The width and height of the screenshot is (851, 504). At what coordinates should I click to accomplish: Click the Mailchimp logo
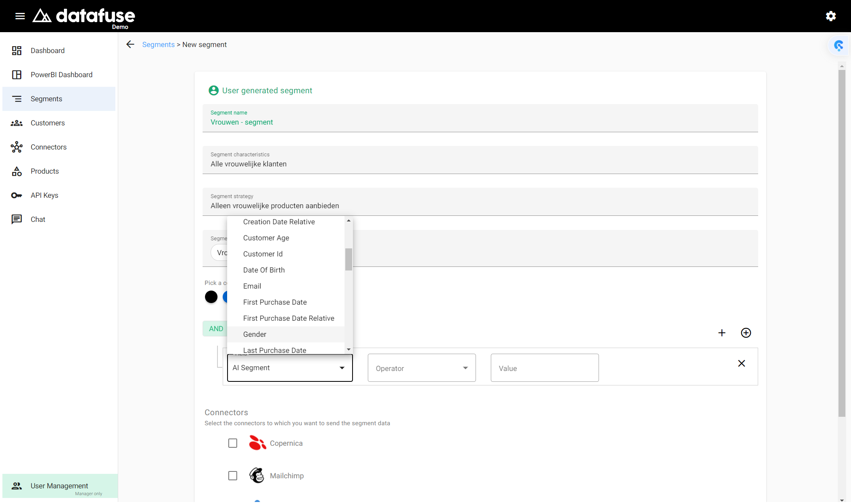[256, 475]
